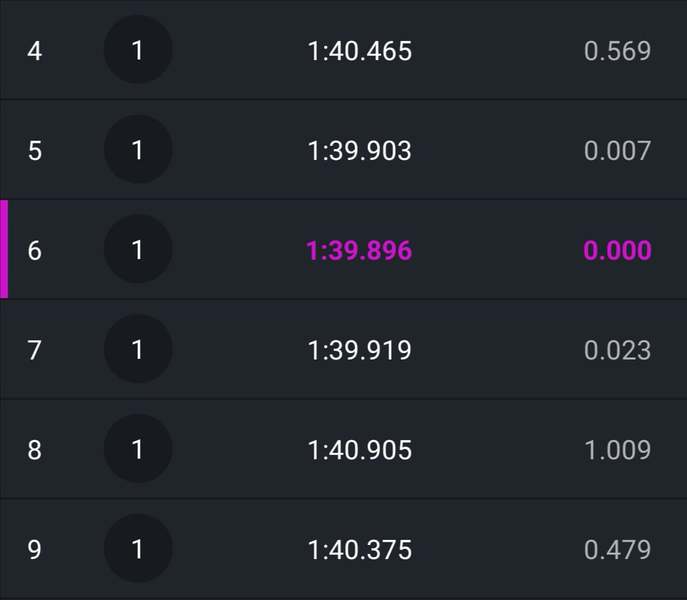Click the 0.007 gap value
The image size is (687, 600).
click(x=617, y=151)
